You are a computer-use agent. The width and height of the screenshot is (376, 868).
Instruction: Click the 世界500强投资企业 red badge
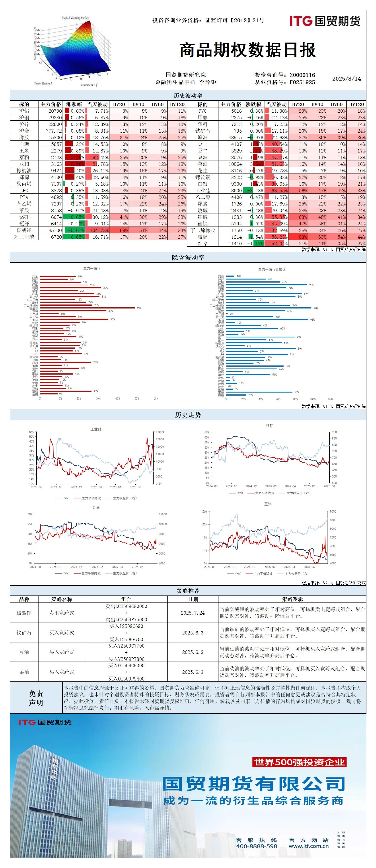click(x=299, y=762)
